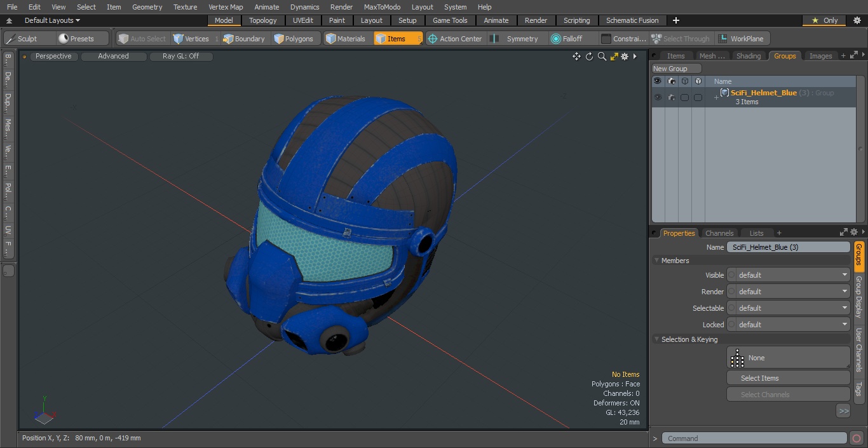Open the Group Display side tab
This screenshot has height=448, width=868.
pos(858,297)
